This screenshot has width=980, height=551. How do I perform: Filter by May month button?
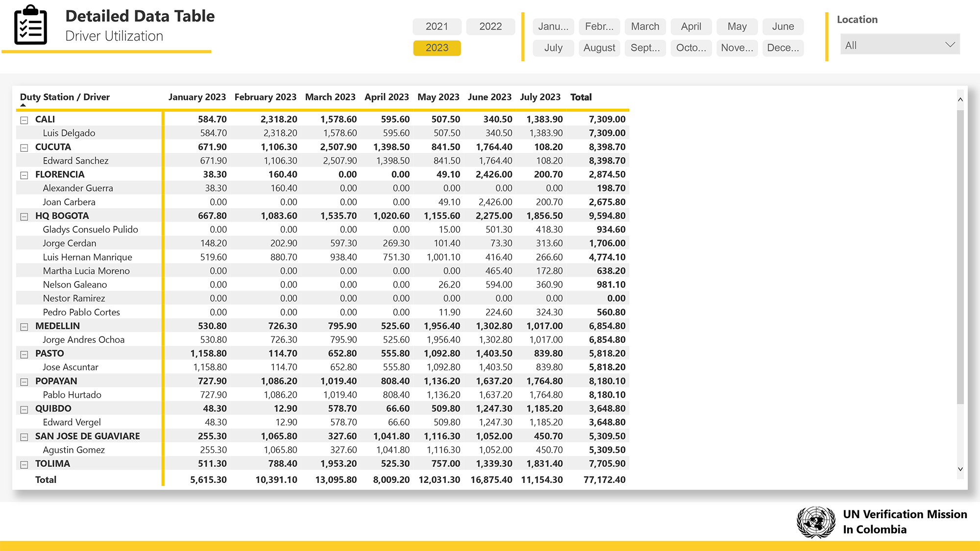point(737,26)
